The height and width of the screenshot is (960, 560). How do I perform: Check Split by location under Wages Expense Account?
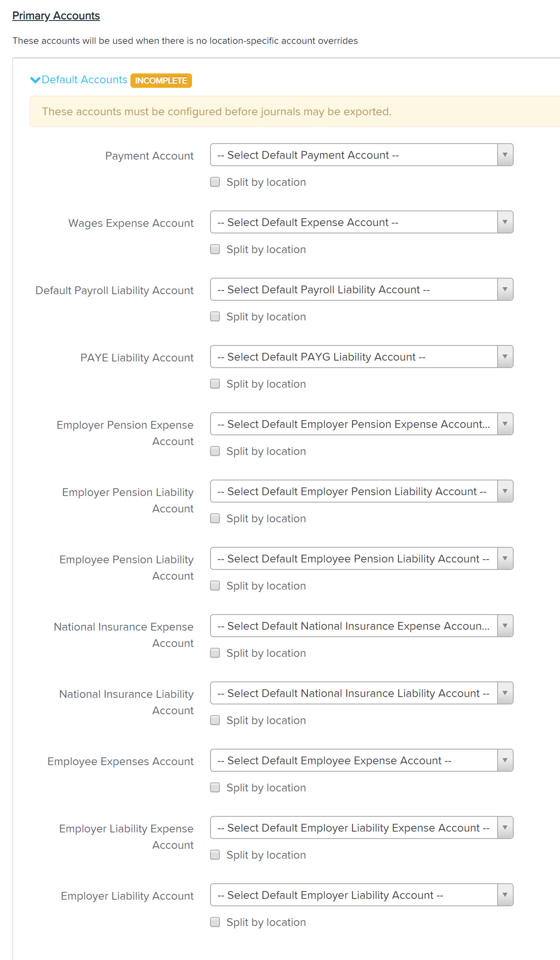pyautogui.click(x=215, y=249)
